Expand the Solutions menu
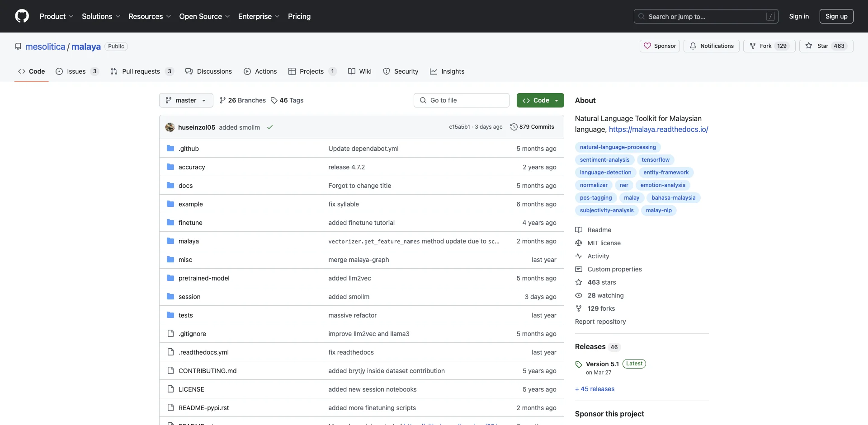Viewport: 868px width, 425px height. click(101, 16)
